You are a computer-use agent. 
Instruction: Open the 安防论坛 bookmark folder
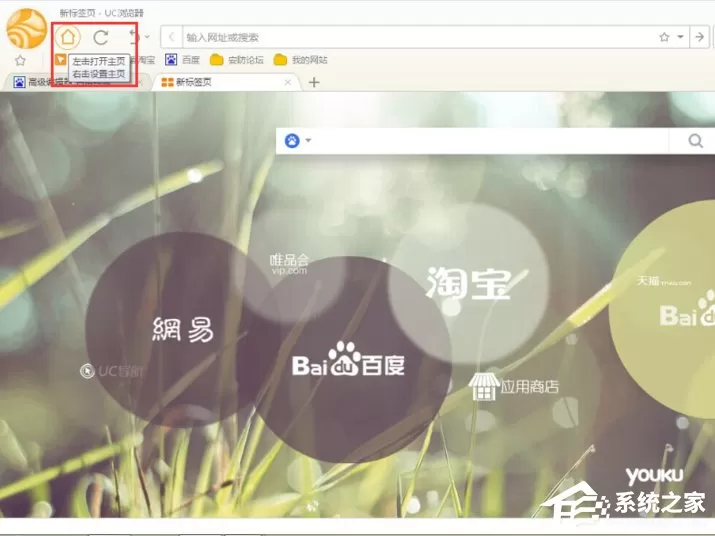point(237,60)
